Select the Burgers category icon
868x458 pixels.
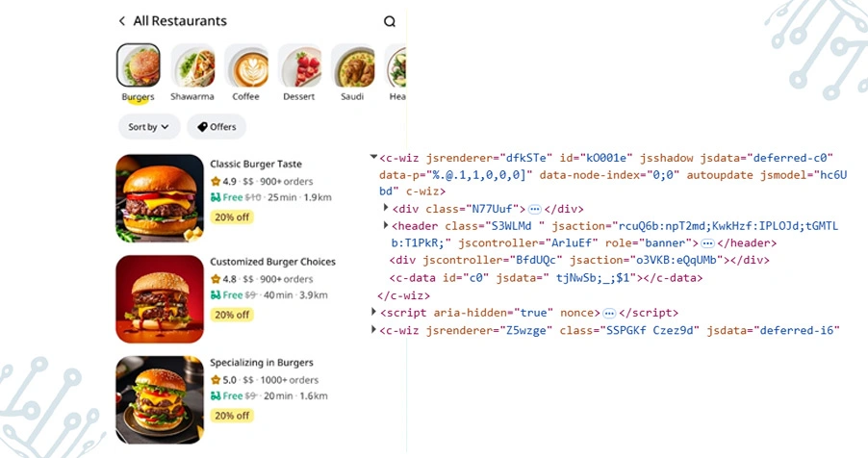139,65
